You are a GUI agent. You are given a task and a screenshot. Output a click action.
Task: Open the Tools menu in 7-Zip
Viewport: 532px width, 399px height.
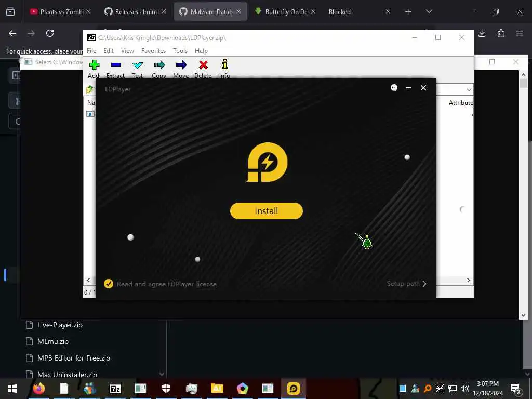180,51
